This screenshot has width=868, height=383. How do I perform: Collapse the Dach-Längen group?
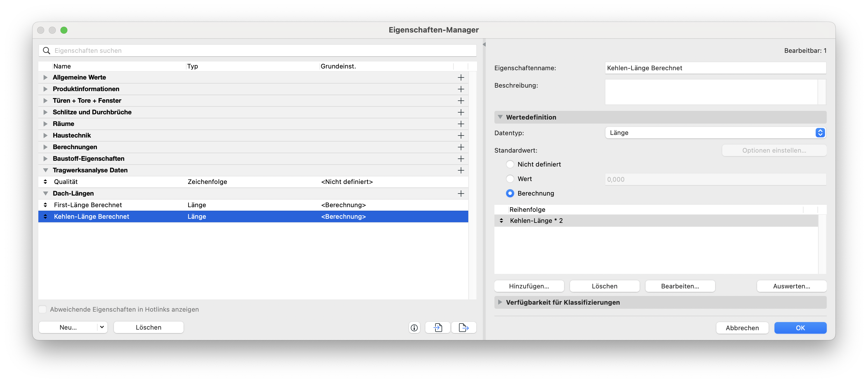45,194
